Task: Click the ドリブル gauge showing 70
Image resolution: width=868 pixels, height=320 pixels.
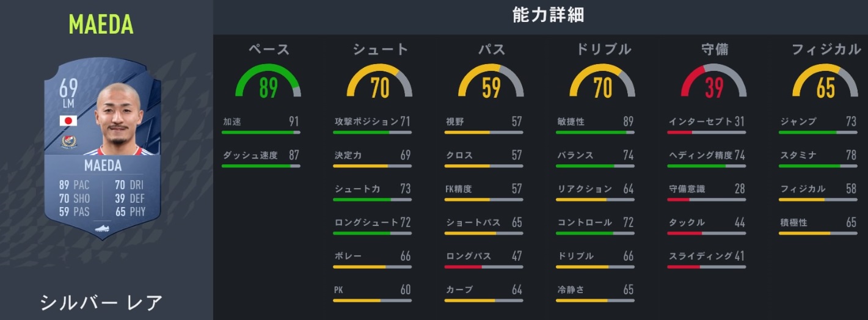Action: point(602,82)
